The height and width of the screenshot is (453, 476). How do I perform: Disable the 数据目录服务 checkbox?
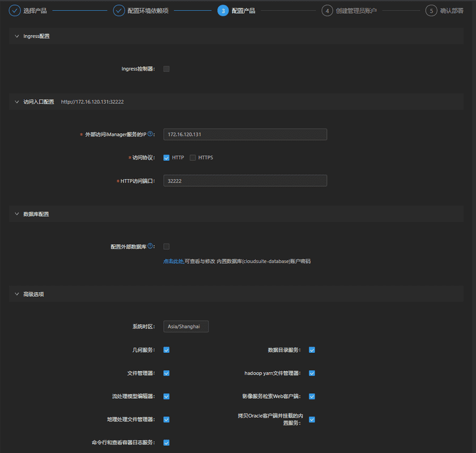[312, 350]
